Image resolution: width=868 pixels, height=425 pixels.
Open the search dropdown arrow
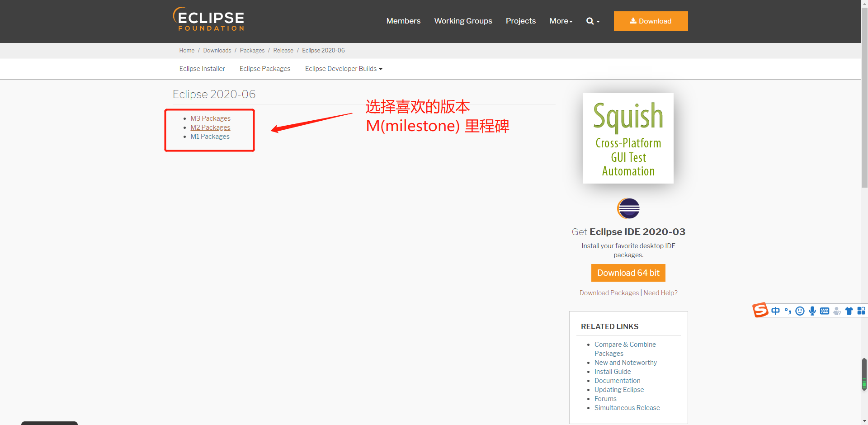[x=598, y=21]
